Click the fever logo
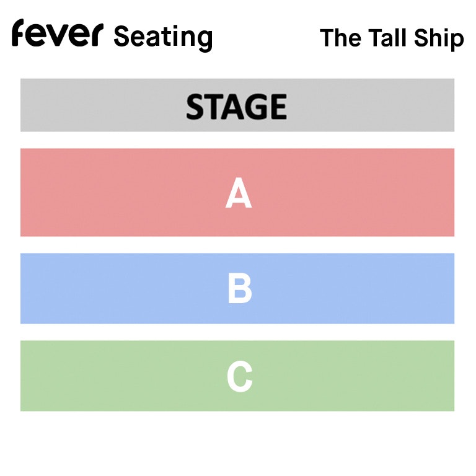Screen dimensions: 476x476 tap(56, 35)
